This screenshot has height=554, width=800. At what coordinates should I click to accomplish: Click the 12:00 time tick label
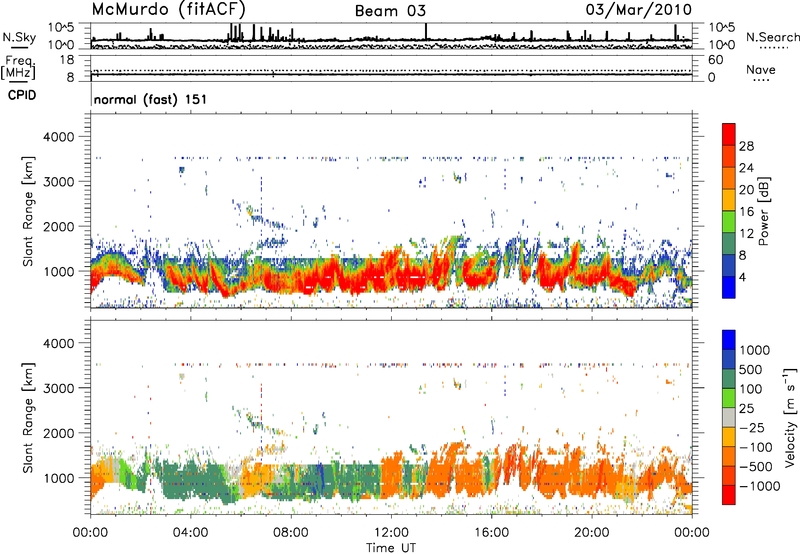391,533
